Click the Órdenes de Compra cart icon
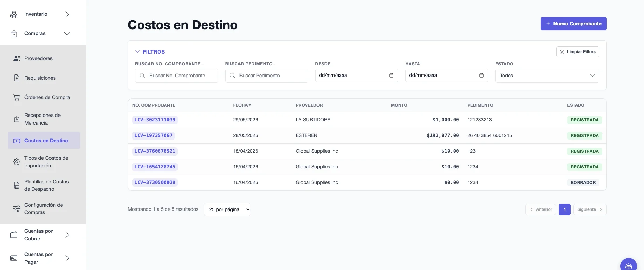 point(17,97)
